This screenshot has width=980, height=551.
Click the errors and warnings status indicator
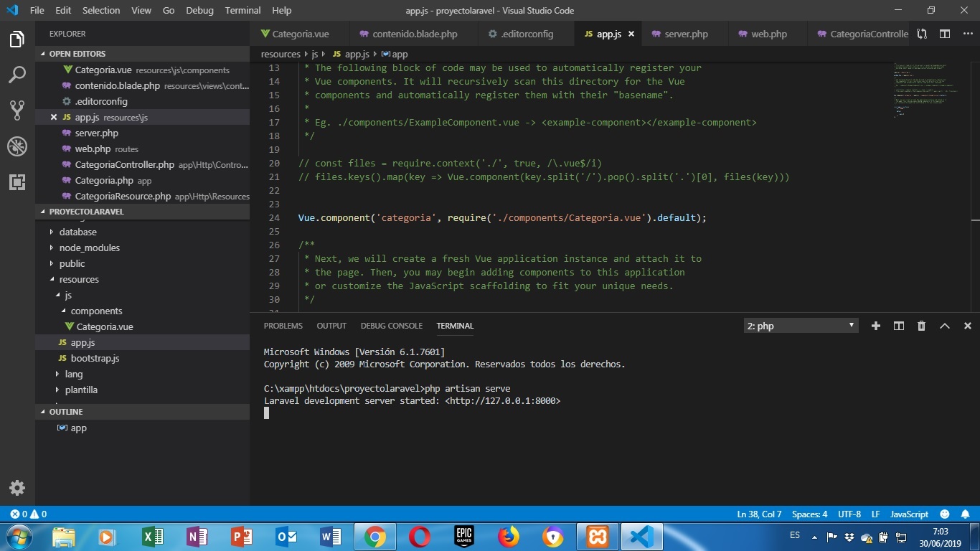(x=29, y=514)
